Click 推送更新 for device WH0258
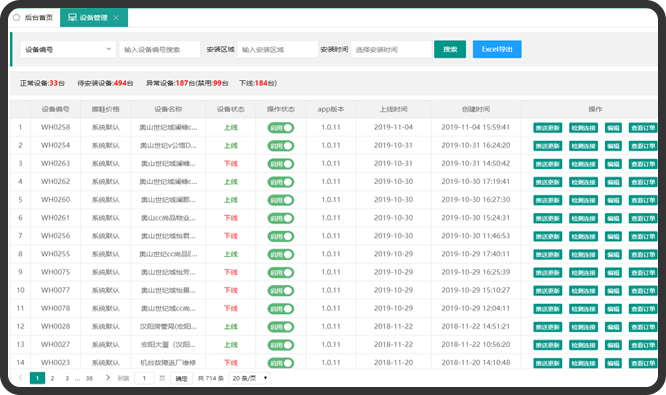Screen dimensions: 666x395 (547, 128)
